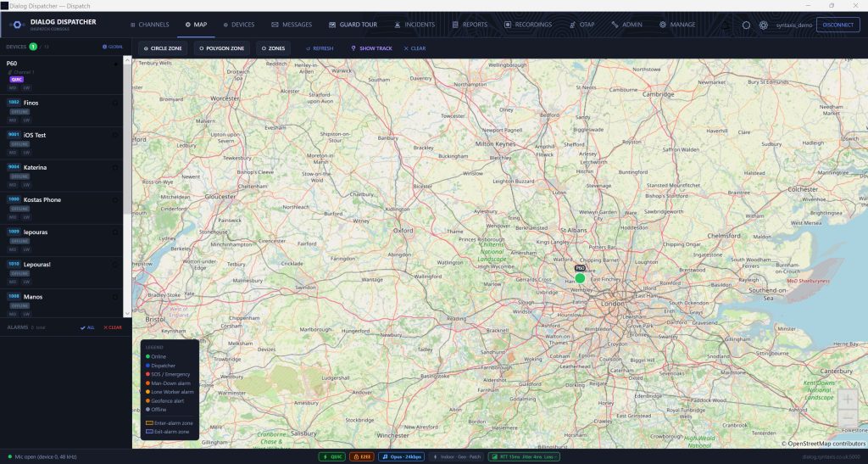Click the Disconnect button

837,25
